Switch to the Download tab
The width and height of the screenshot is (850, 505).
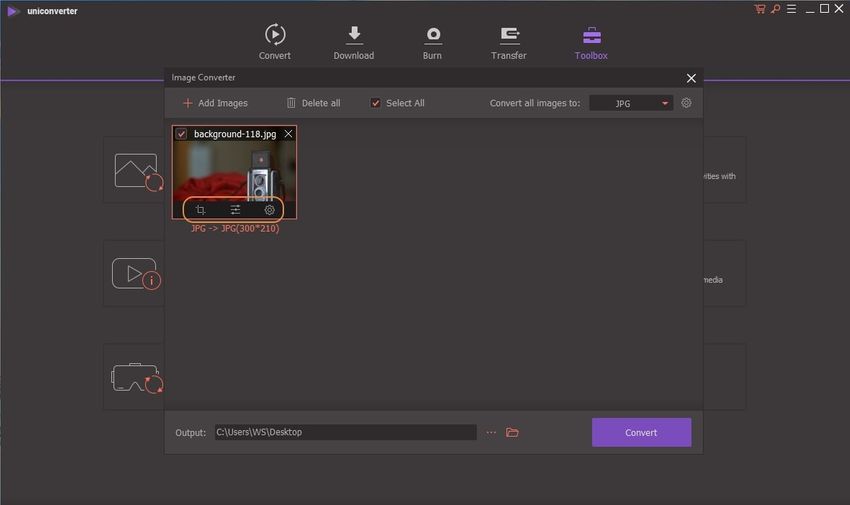point(353,42)
